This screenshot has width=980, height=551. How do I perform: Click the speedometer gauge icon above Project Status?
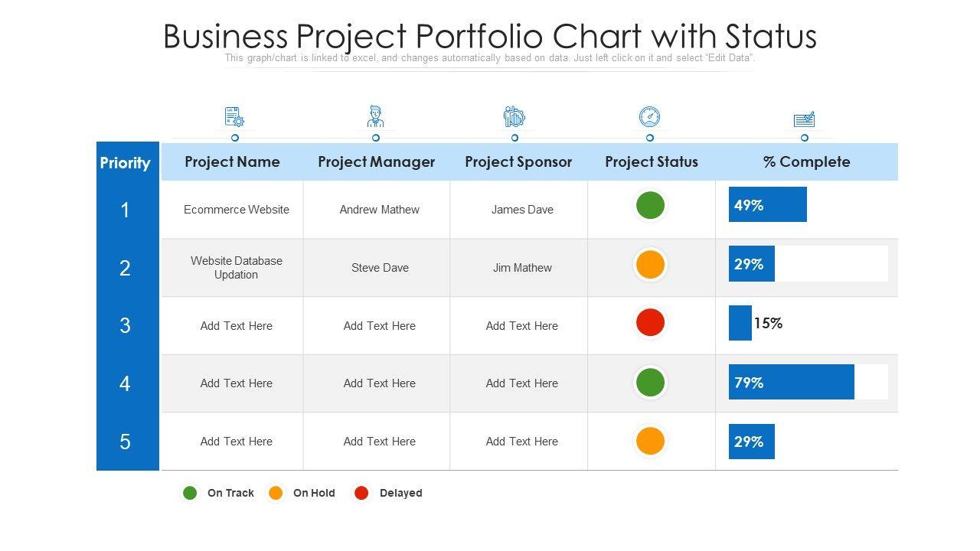[x=649, y=117]
